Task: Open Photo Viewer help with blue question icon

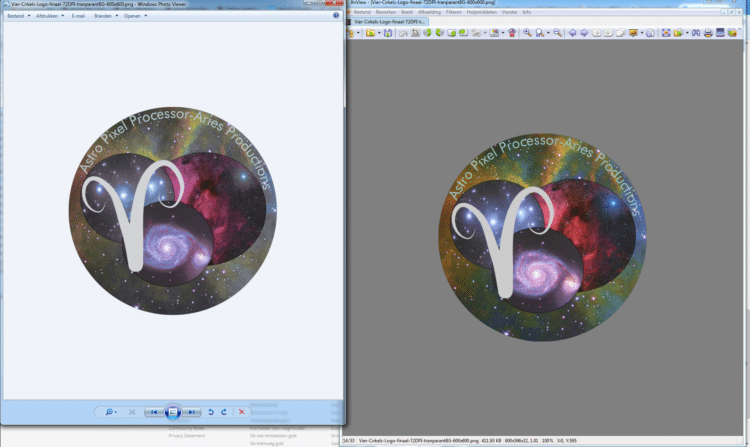Action: click(x=336, y=15)
